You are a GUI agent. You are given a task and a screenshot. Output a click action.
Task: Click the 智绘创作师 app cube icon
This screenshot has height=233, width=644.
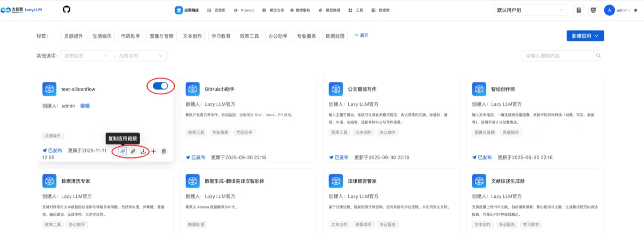click(x=479, y=89)
